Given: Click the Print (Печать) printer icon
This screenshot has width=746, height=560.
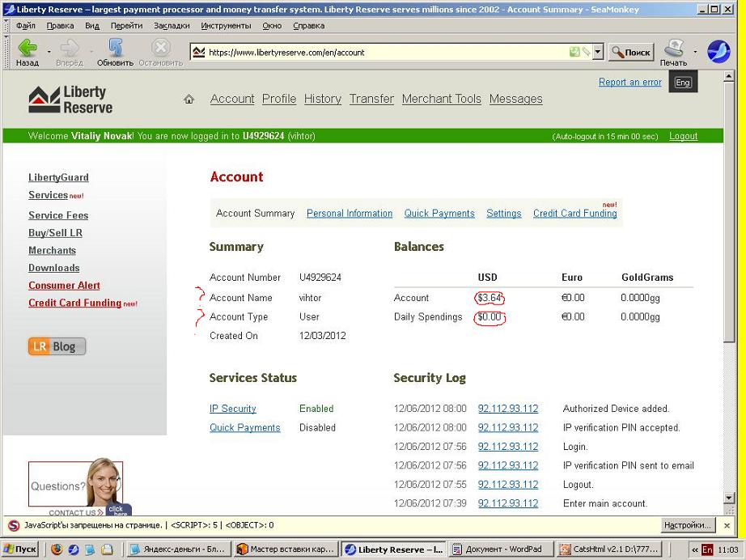Looking at the screenshot, I should point(674,48).
